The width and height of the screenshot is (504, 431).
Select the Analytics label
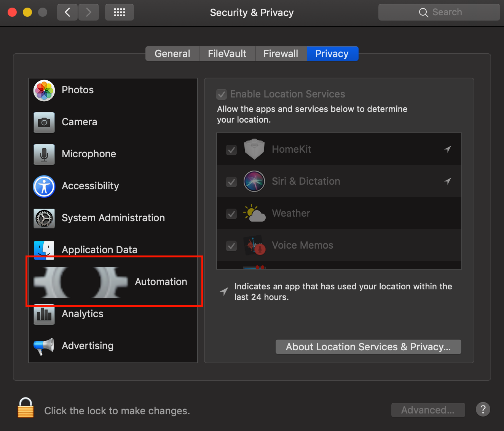pyautogui.click(x=83, y=314)
